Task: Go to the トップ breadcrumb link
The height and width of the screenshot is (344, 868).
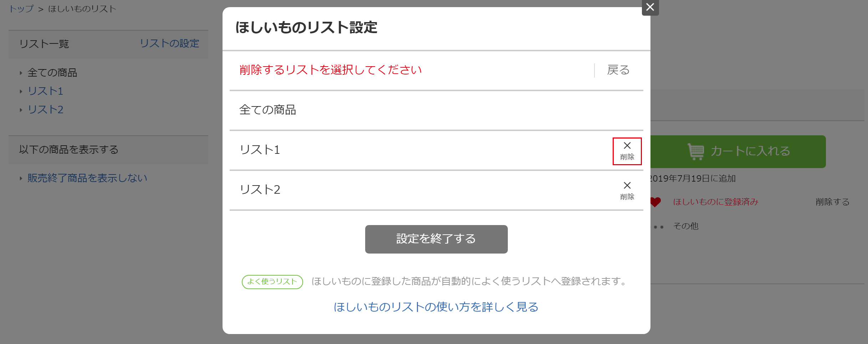Action: click(x=21, y=9)
